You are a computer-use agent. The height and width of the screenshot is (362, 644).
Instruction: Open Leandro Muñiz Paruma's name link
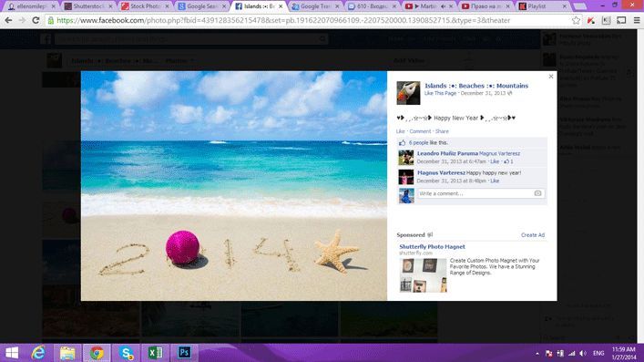[x=447, y=153]
